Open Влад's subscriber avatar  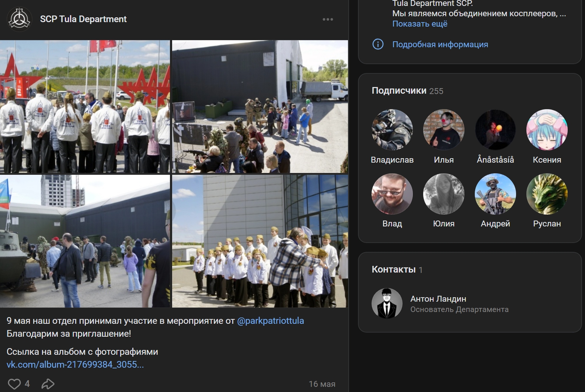392,194
